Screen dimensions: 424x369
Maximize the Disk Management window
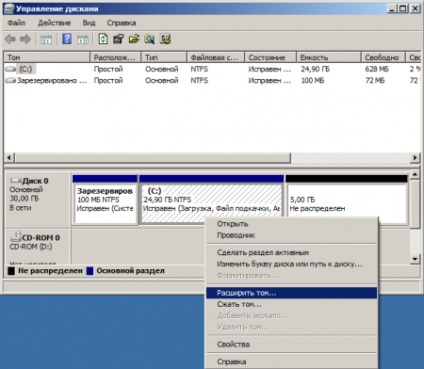tap(403, 9)
